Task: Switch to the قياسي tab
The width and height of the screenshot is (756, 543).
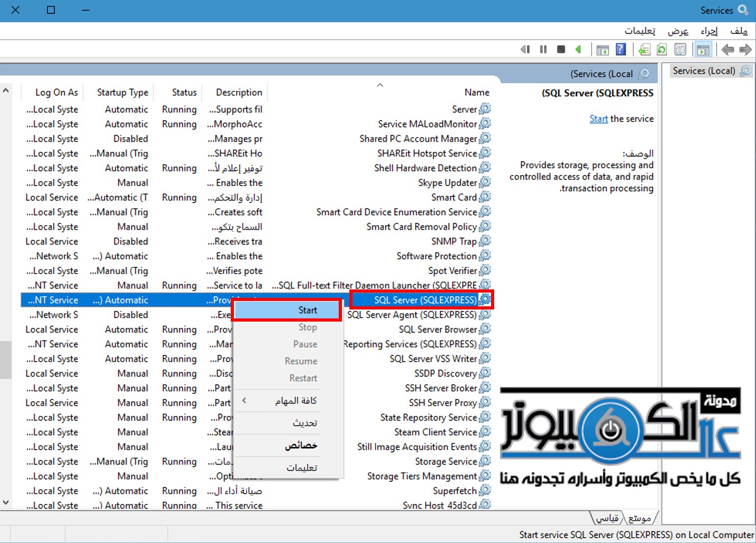Action: (607, 518)
